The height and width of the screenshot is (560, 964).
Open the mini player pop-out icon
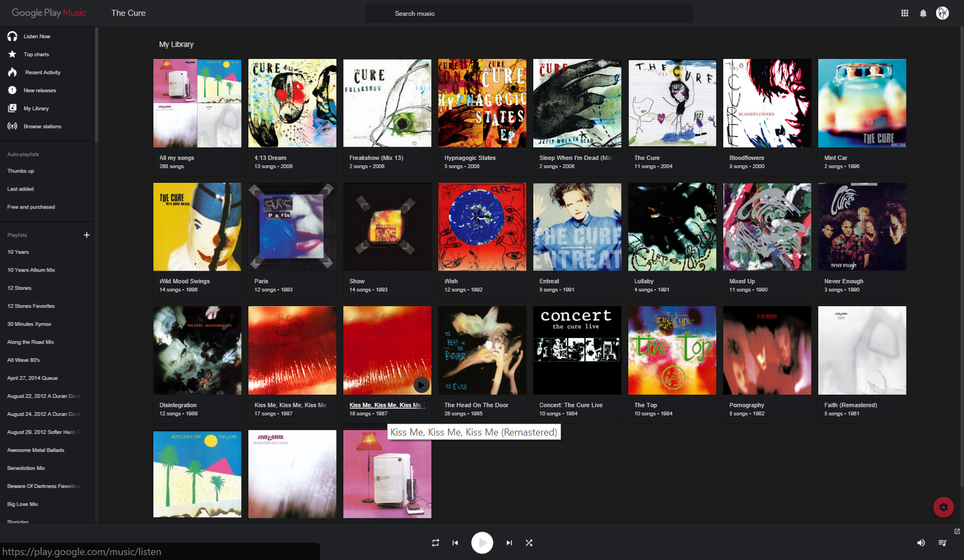click(x=957, y=531)
